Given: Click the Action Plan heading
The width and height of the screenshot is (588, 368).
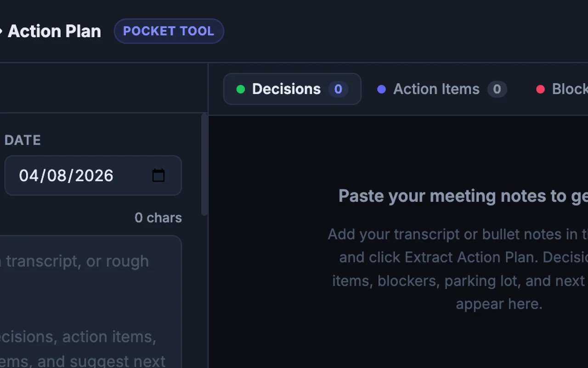Looking at the screenshot, I should click(54, 31).
